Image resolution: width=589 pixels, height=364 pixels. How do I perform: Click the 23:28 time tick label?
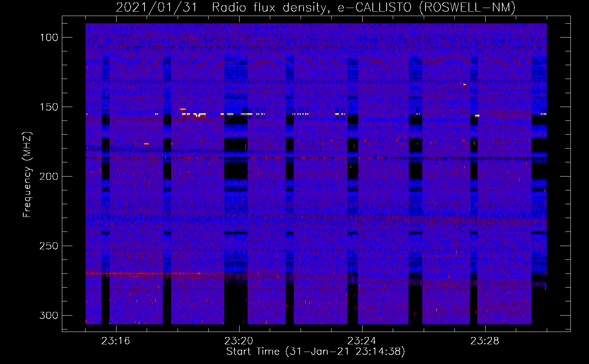485,341
